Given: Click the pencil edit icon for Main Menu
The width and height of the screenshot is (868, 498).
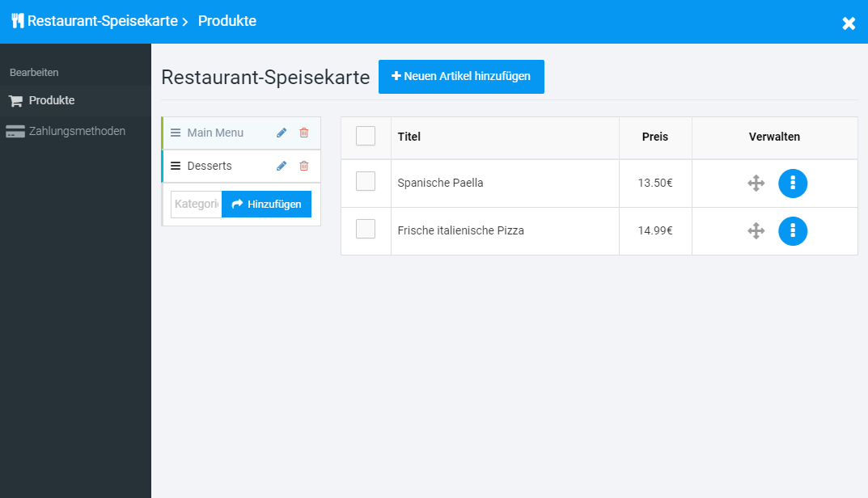Looking at the screenshot, I should click(x=282, y=133).
